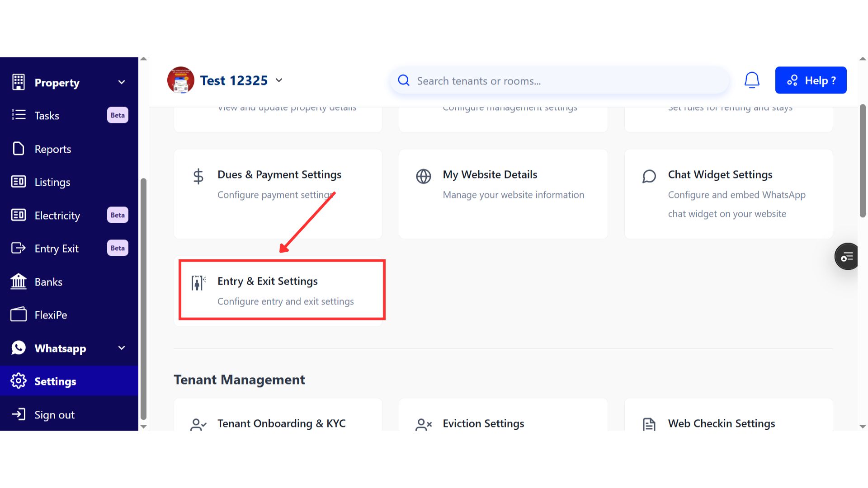Open the Test 12325 property dropdown
Image resolution: width=868 pixels, height=488 pixels.
click(279, 80)
